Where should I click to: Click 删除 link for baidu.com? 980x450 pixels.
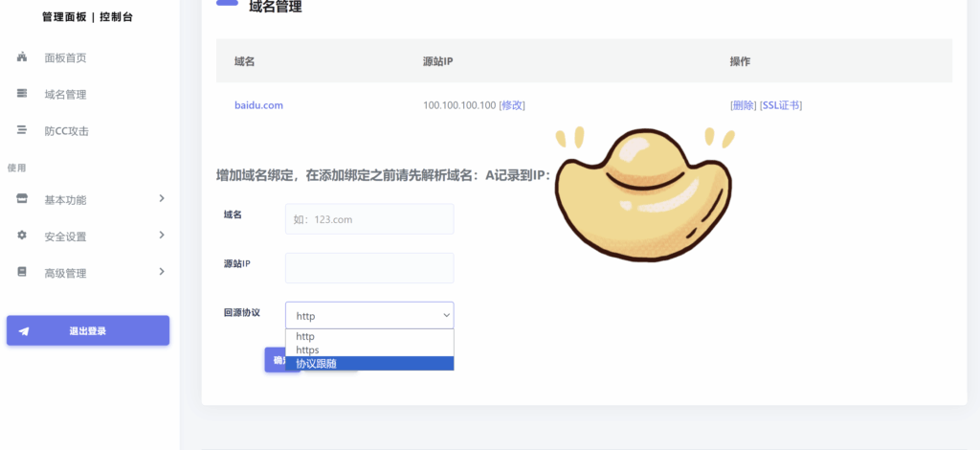pyautogui.click(x=743, y=105)
